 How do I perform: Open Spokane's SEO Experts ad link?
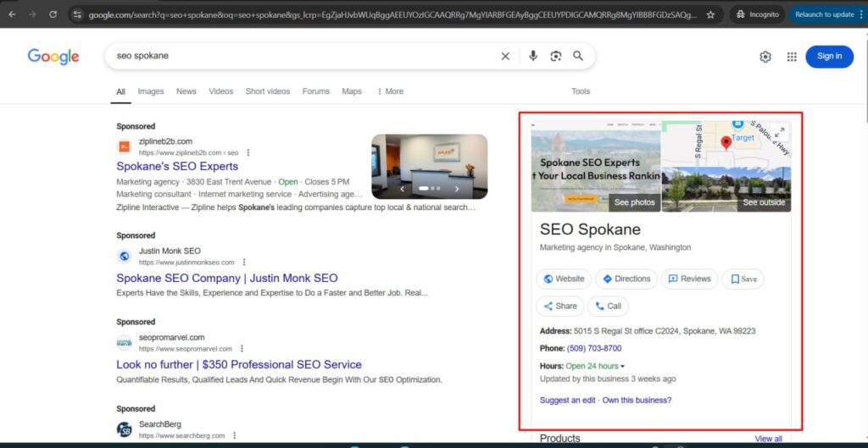click(177, 167)
